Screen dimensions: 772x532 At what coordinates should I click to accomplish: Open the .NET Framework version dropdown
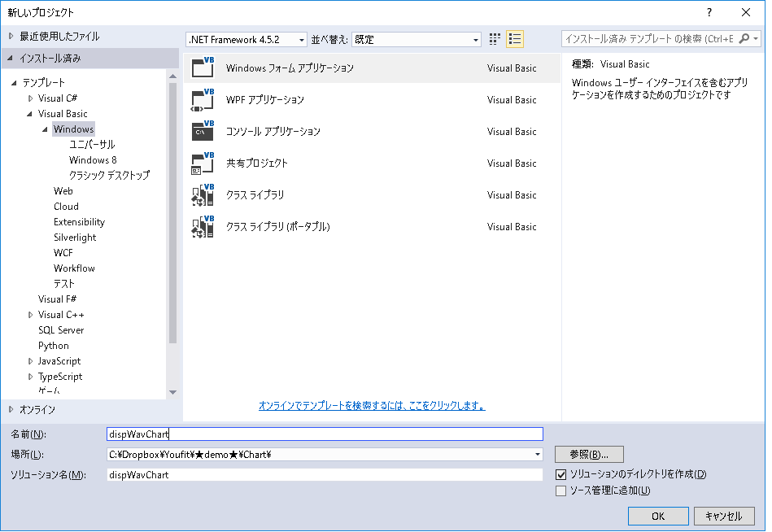click(246, 39)
